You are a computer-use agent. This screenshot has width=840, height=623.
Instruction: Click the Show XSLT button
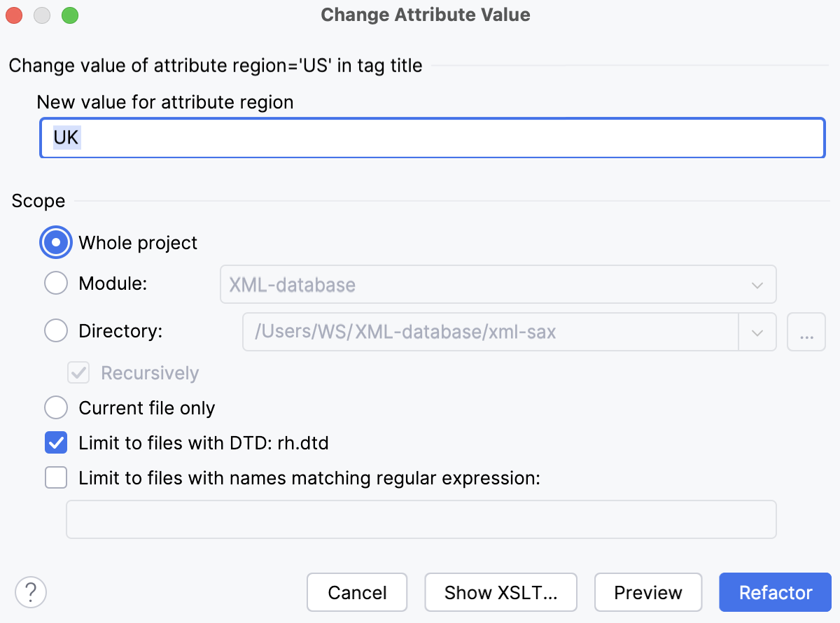[x=500, y=592]
